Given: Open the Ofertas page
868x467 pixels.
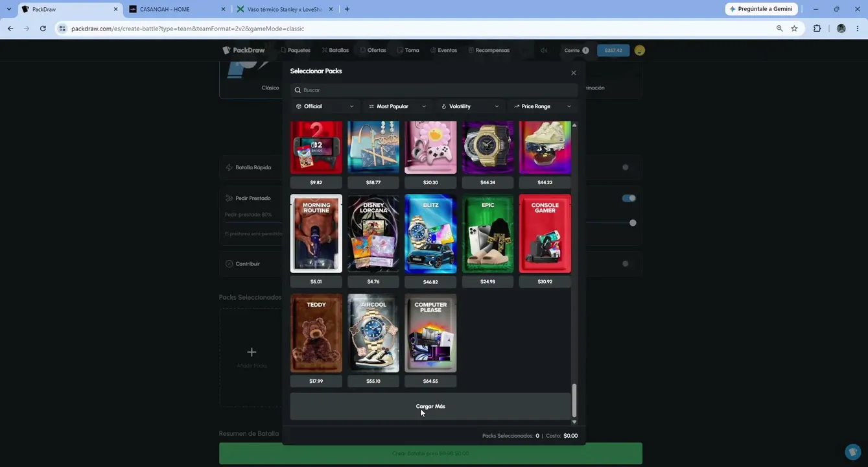Looking at the screenshot, I should pyautogui.click(x=373, y=50).
